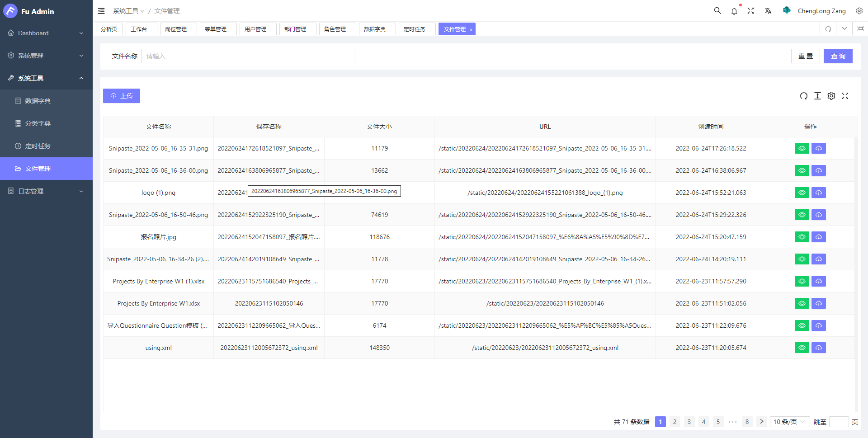Preview Snipaste 16-50-46.png with eye button
The height and width of the screenshot is (438, 868).
click(802, 215)
